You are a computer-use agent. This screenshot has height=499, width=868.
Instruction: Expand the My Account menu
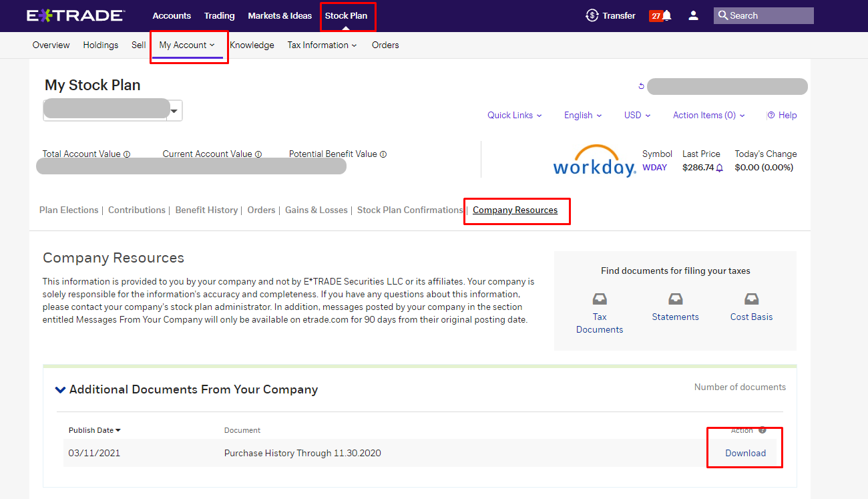[x=187, y=45]
